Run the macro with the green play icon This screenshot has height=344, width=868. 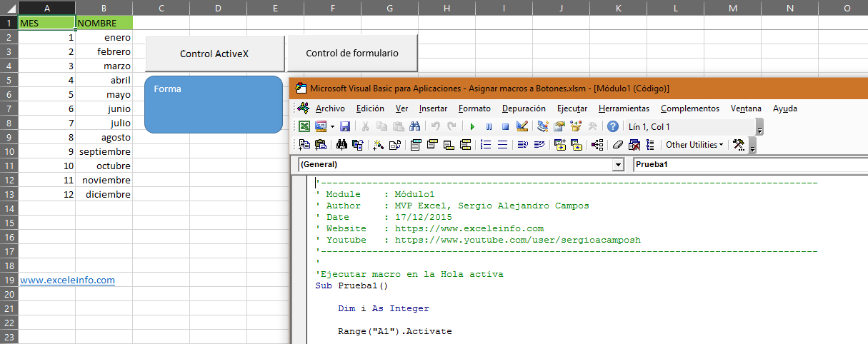tap(472, 126)
